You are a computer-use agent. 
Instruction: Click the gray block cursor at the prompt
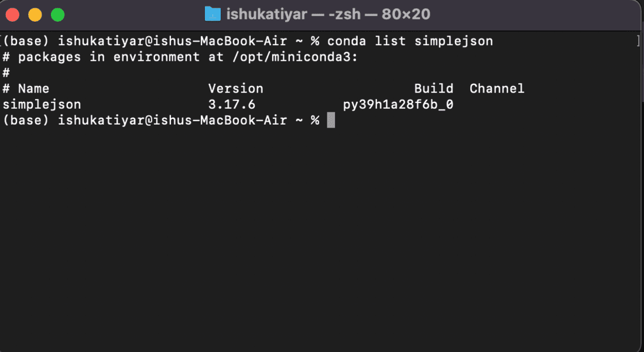point(331,120)
